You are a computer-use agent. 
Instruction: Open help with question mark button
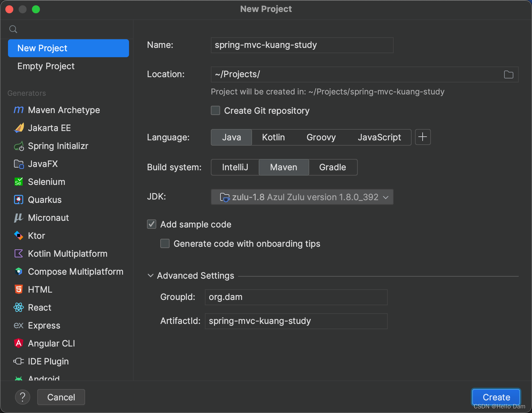click(23, 397)
